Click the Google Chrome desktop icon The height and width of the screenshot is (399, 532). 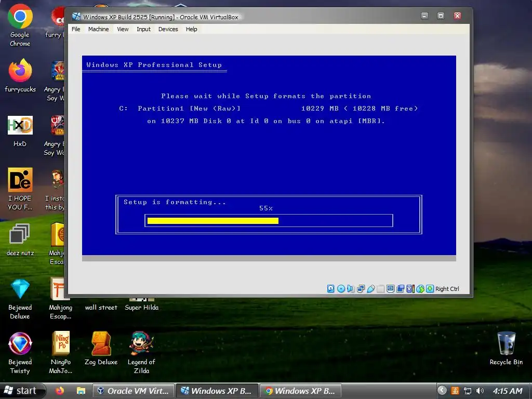20,25
